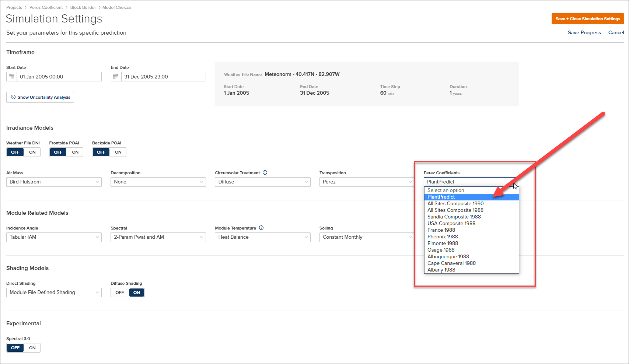Open the Direct Shading dropdown
629x364 pixels.
pos(54,293)
